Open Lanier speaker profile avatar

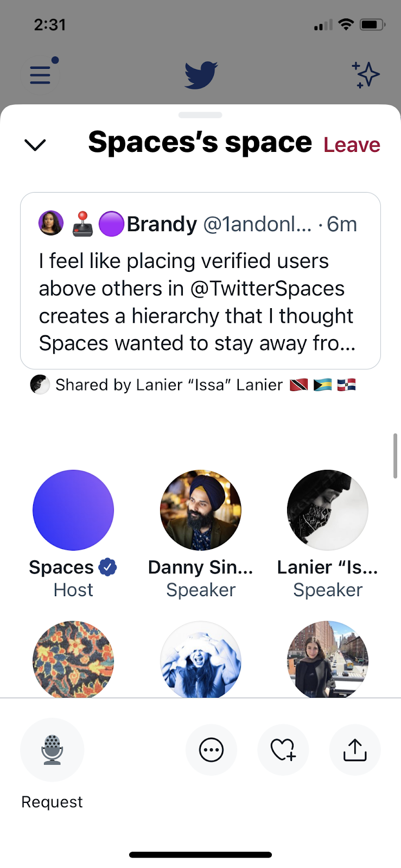coord(328,510)
